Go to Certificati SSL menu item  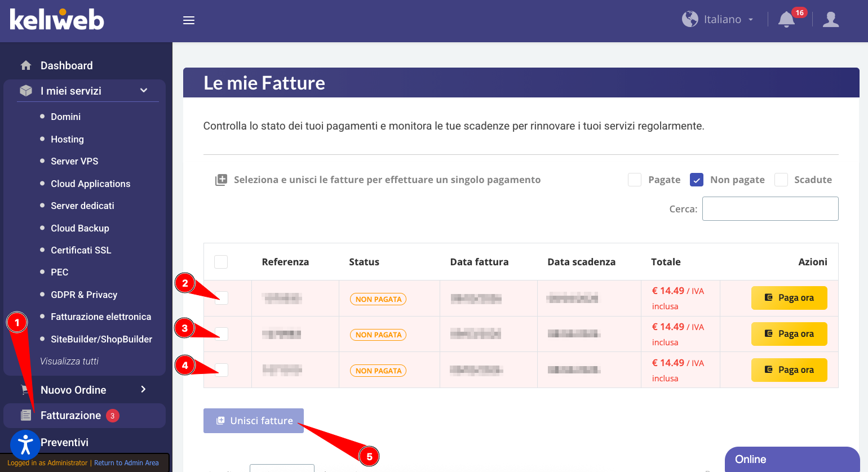point(81,250)
